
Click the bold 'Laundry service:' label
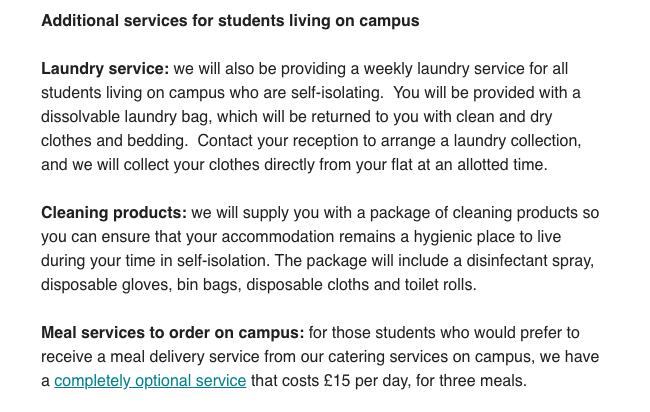pyautogui.click(x=105, y=69)
